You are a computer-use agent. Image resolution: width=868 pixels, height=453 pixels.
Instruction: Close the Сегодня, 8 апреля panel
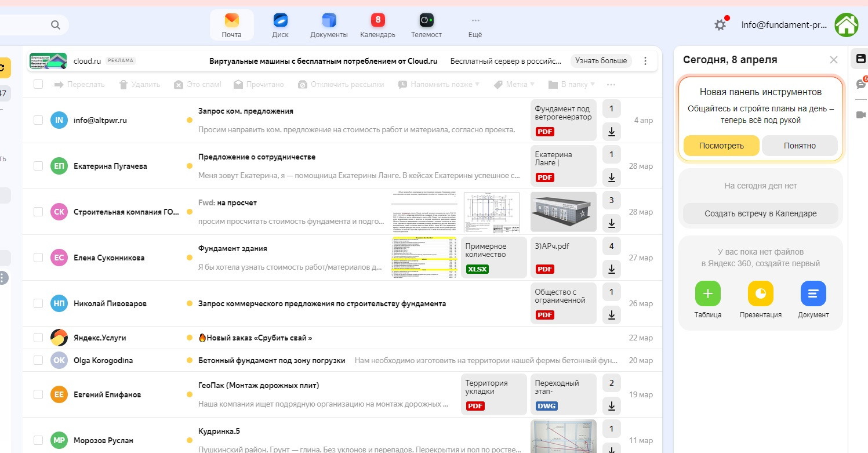coord(834,60)
